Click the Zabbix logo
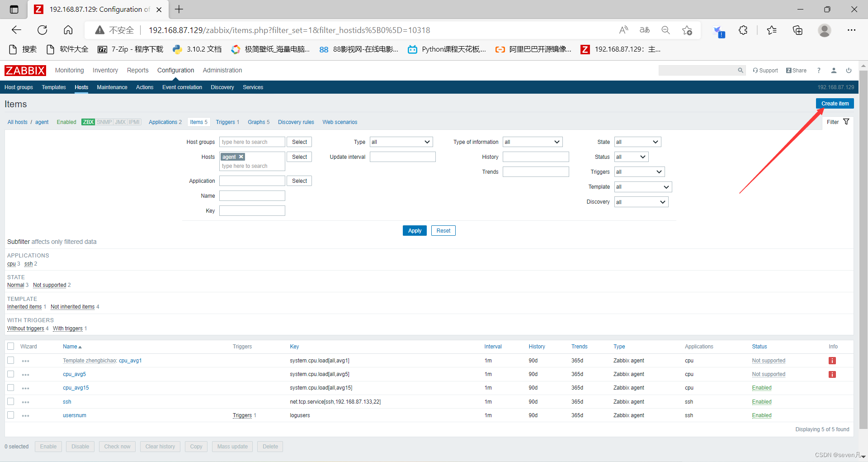The width and height of the screenshot is (868, 462). (x=25, y=71)
